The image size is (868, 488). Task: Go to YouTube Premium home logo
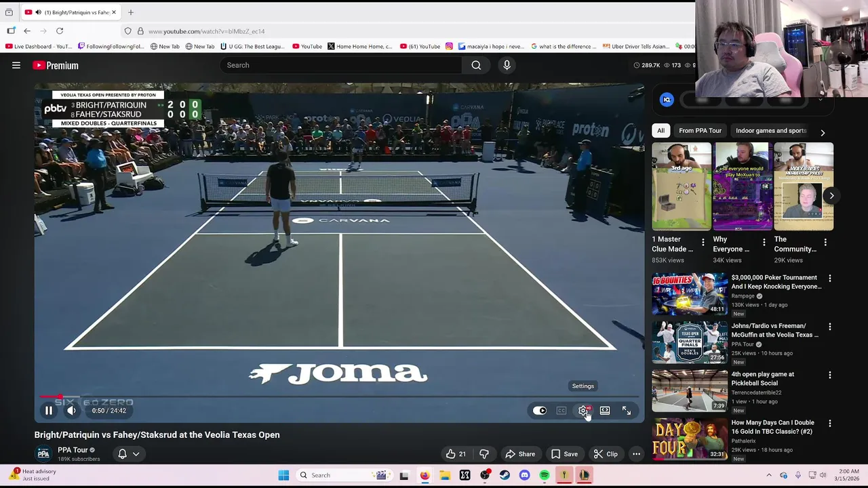(x=56, y=65)
